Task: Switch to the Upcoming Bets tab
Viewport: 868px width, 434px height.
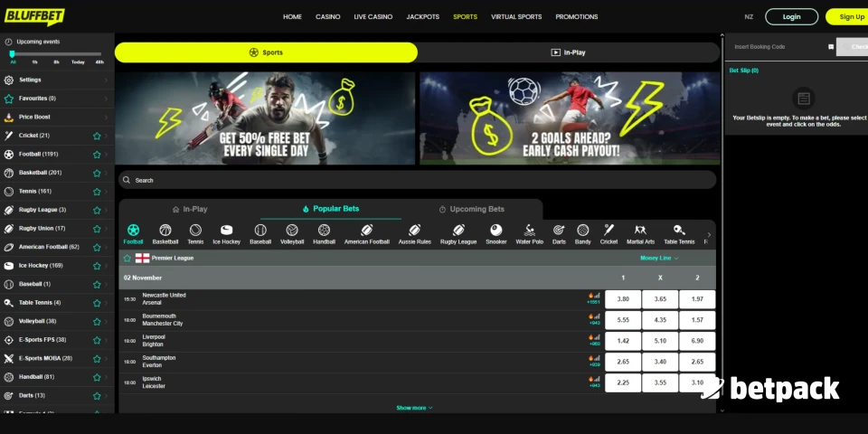Action: click(x=471, y=209)
